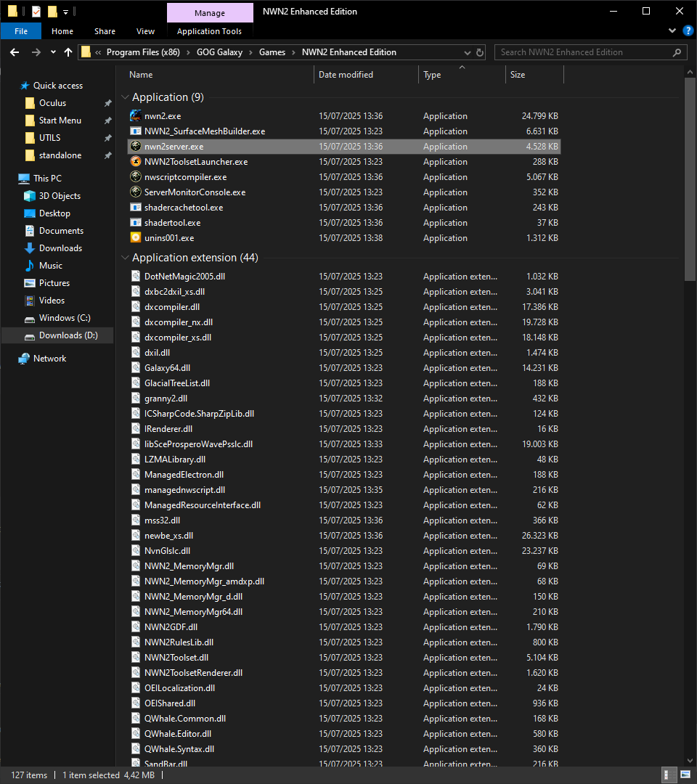Open the recent locations dropdown arrow
697x784 pixels.
click(x=53, y=52)
